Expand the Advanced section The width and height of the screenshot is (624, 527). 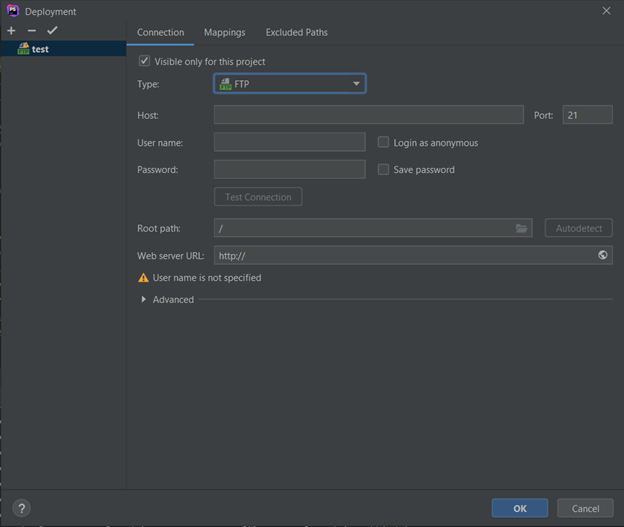(x=144, y=299)
